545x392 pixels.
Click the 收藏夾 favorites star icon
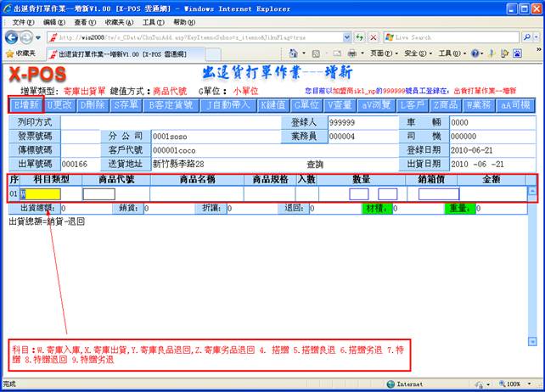point(9,53)
